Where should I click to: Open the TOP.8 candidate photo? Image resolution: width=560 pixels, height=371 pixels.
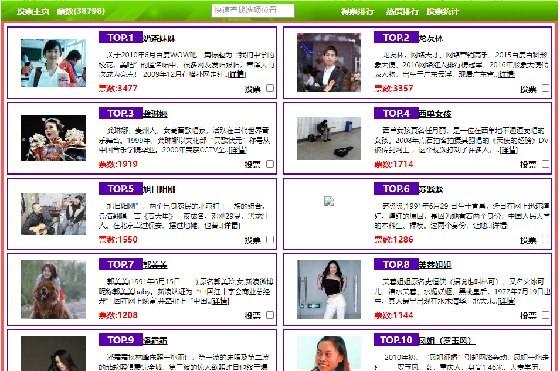329,289
